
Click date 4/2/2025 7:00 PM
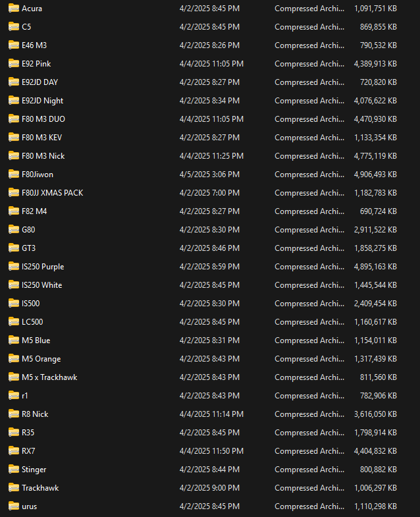(209, 193)
